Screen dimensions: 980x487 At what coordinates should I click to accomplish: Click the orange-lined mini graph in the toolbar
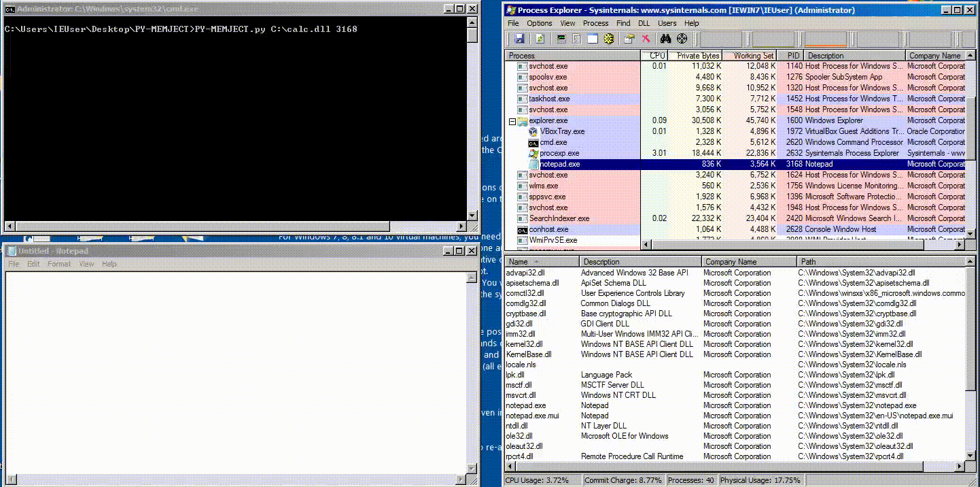point(826,39)
